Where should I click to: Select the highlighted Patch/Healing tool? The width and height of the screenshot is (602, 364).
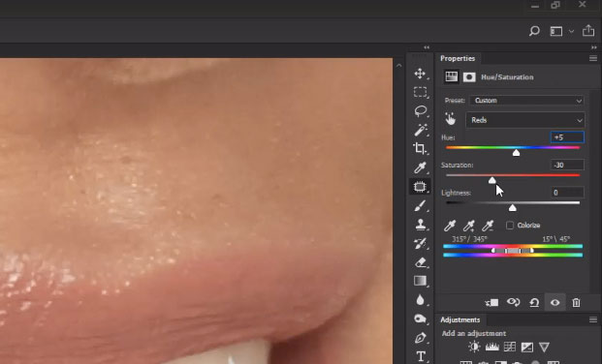420,187
